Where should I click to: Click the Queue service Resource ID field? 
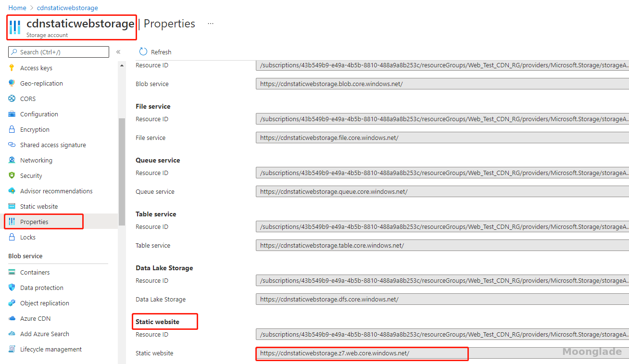coord(442,173)
